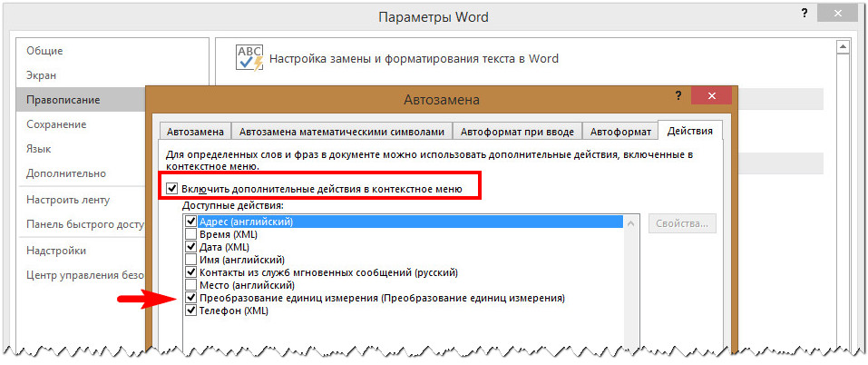Open 'Автозамена математическими символами' tab

pos(342,132)
